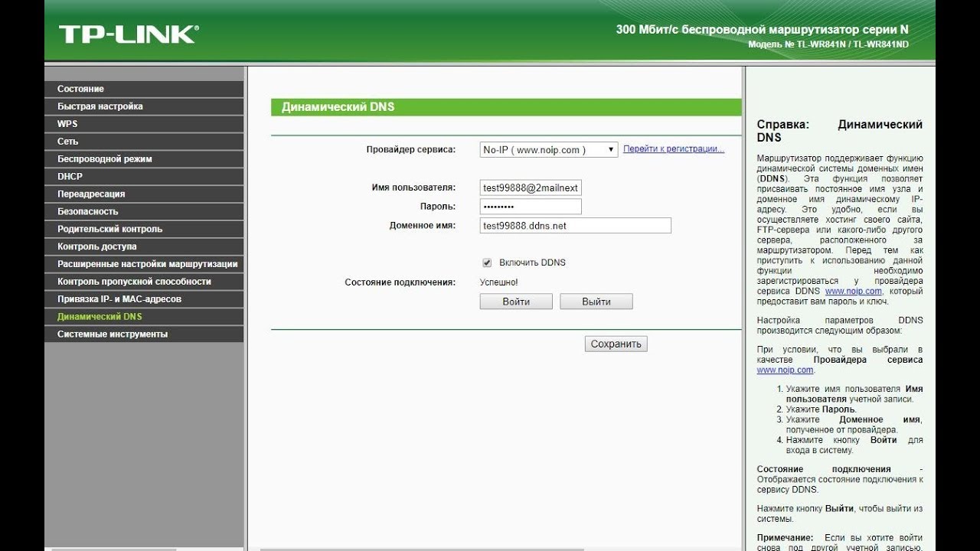This screenshot has height=551, width=980.
Task: Click the Доменное имя field
Action: (576, 226)
